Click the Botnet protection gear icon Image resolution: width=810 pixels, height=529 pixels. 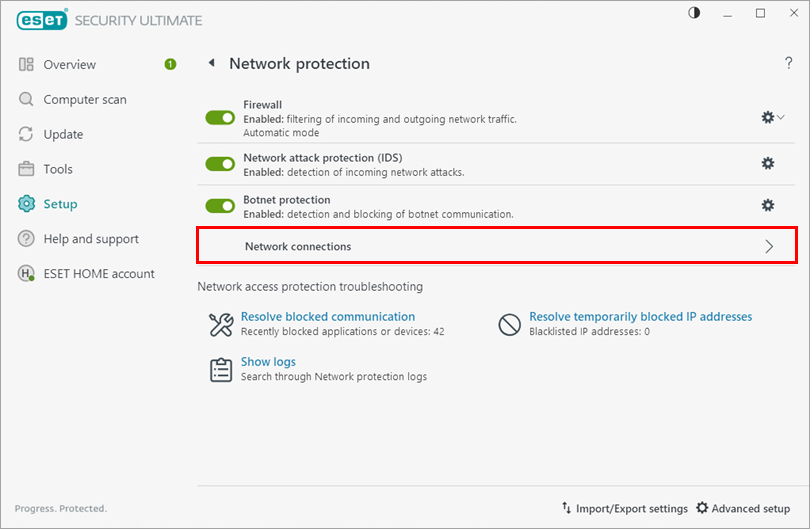point(768,205)
